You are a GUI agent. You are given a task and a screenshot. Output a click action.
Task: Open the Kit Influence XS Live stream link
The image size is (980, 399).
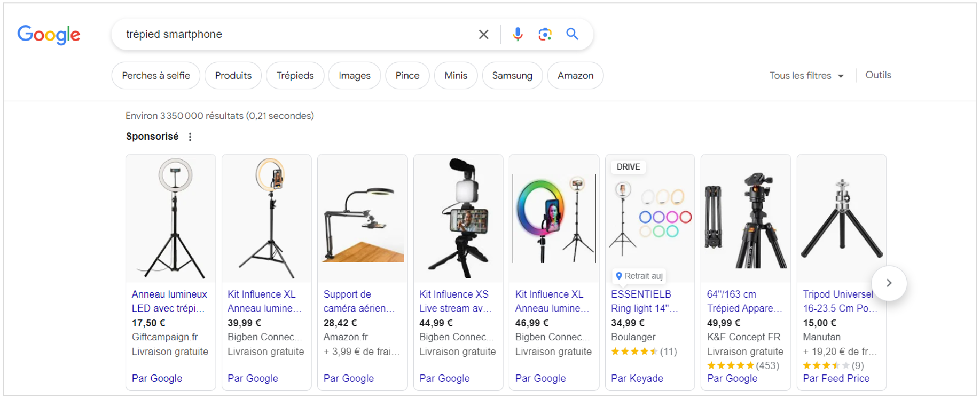tap(456, 301)
